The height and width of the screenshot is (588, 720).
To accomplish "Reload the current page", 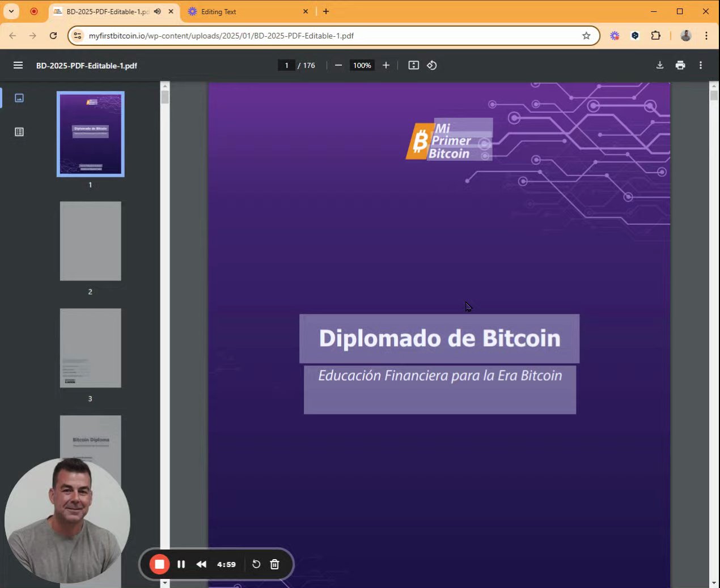I will pos(53,36).
